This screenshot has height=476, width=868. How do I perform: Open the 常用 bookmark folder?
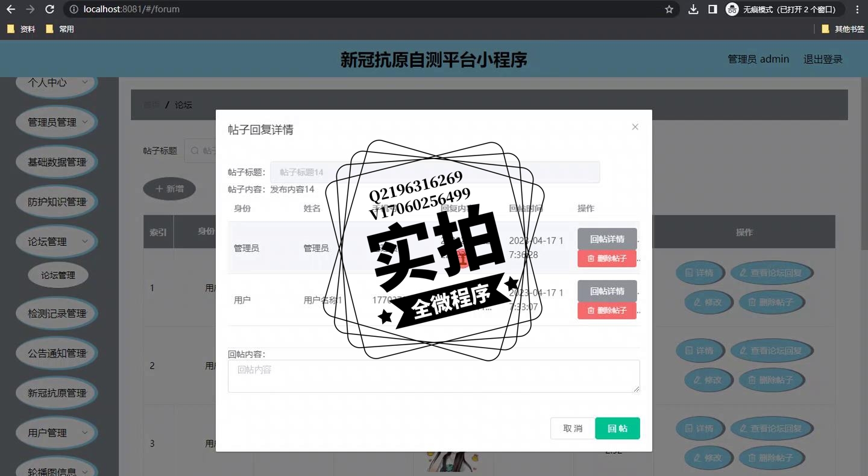[60, 28]
